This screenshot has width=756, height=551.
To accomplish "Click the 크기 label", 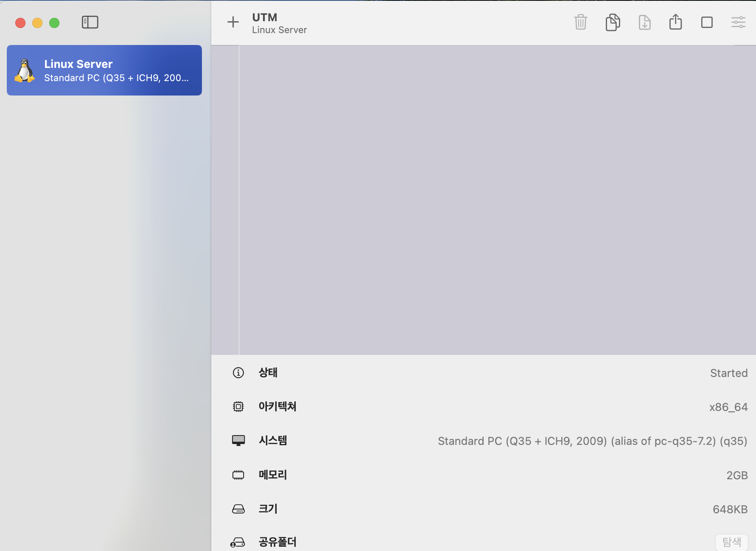I will click(268, 509).
